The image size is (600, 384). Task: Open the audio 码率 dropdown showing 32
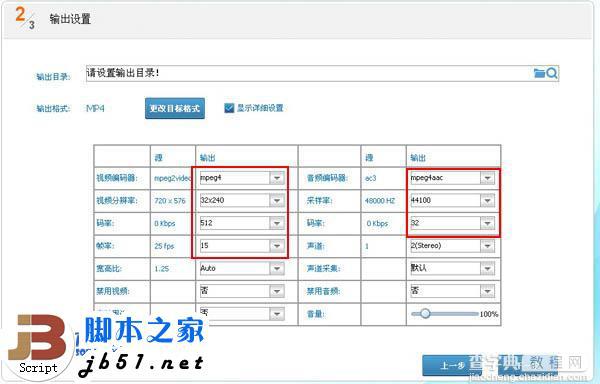click(x=452, y=223)
